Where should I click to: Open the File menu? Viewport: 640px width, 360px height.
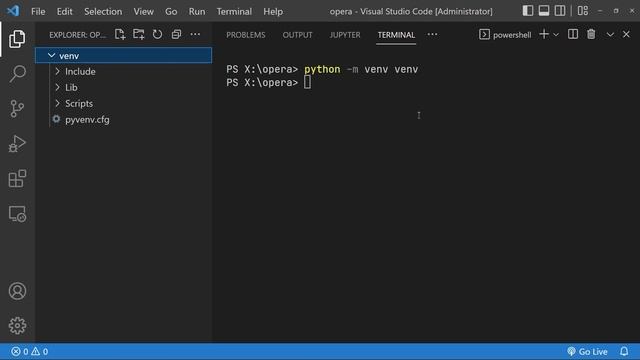point(38,11)
